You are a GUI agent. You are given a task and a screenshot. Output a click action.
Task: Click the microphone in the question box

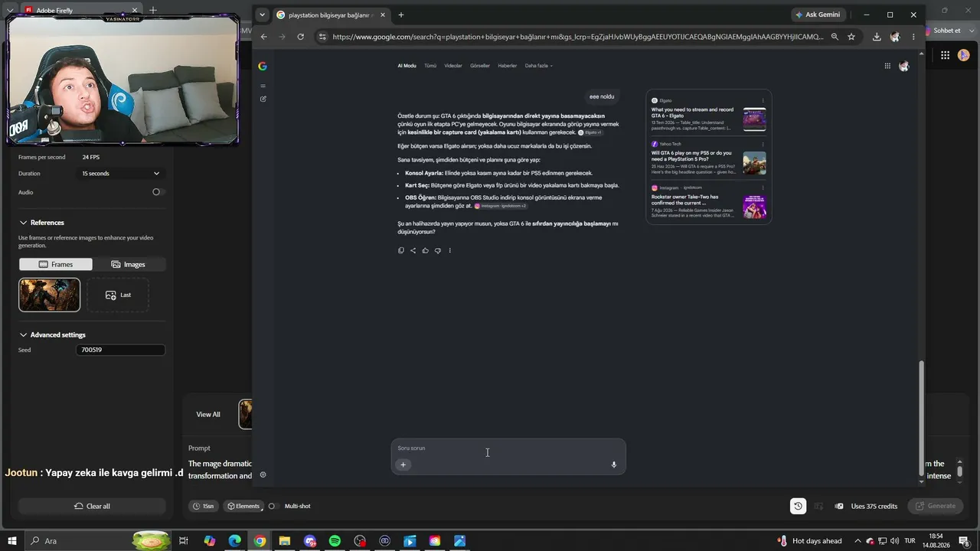coord(613,465)
